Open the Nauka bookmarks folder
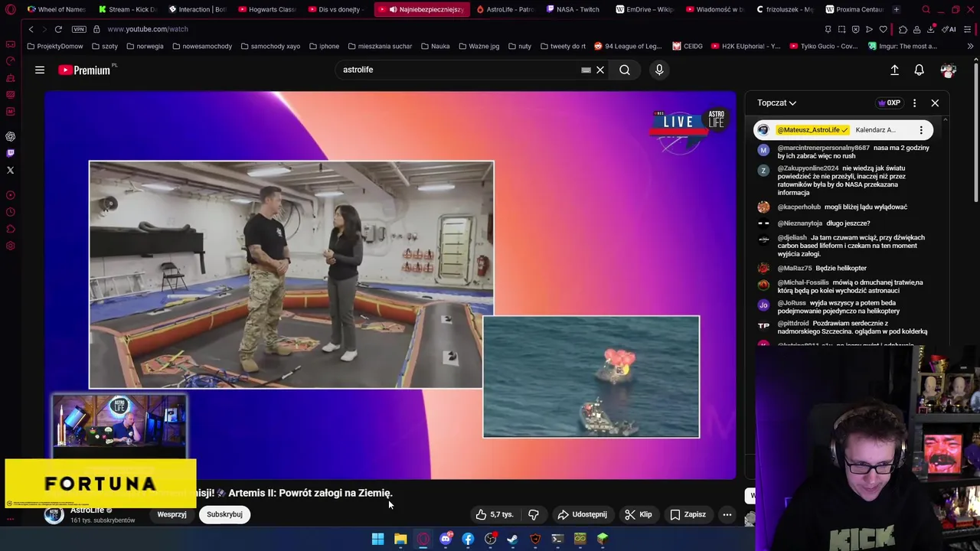 point(435,46)
